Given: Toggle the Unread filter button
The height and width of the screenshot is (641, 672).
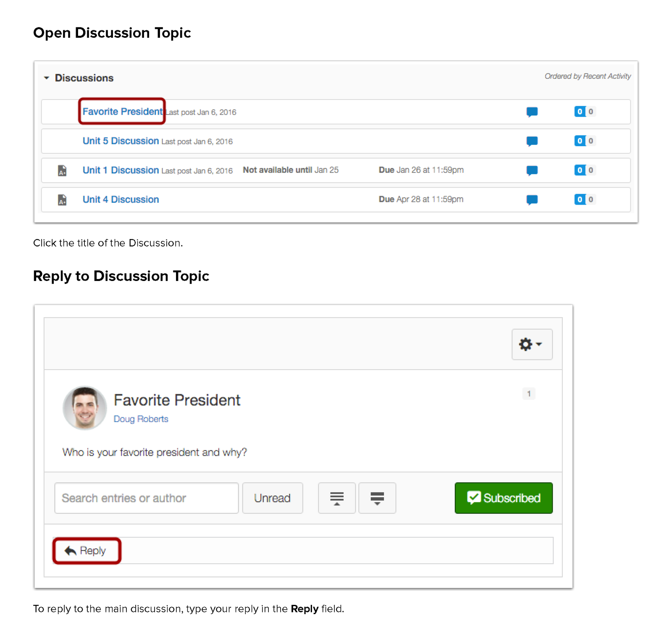Looking at the screenshot, I should [x=272, y=498].
